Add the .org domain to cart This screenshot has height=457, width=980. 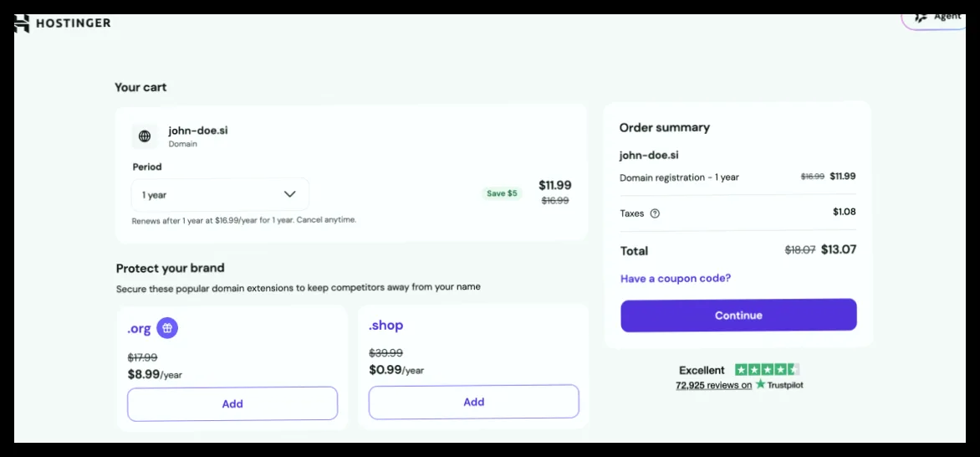[x=232, y=403]
